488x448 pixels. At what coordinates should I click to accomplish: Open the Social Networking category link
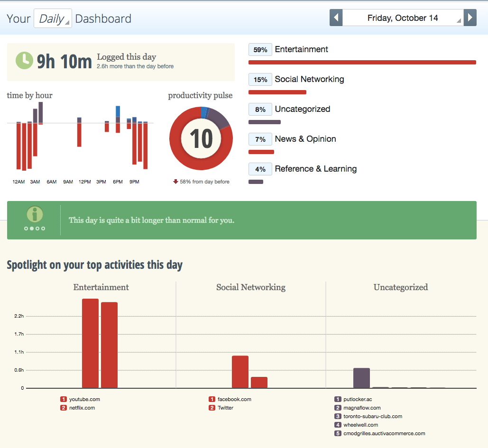309,79
